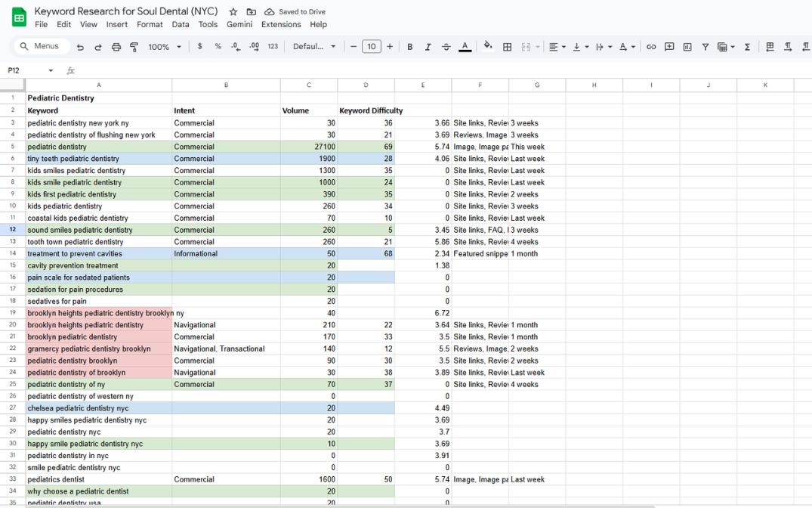Print the spreadsheet using the printer icon
812x508 pixels.
tap(116, 47)
